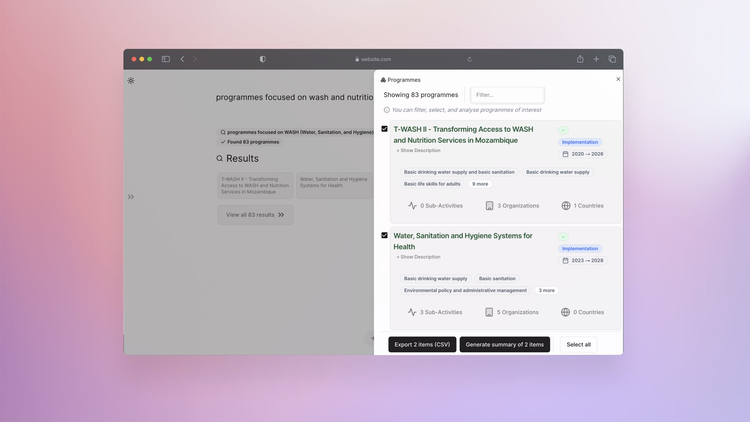
Task: Click the browser back arrow
Action: [x=182, y=59]
